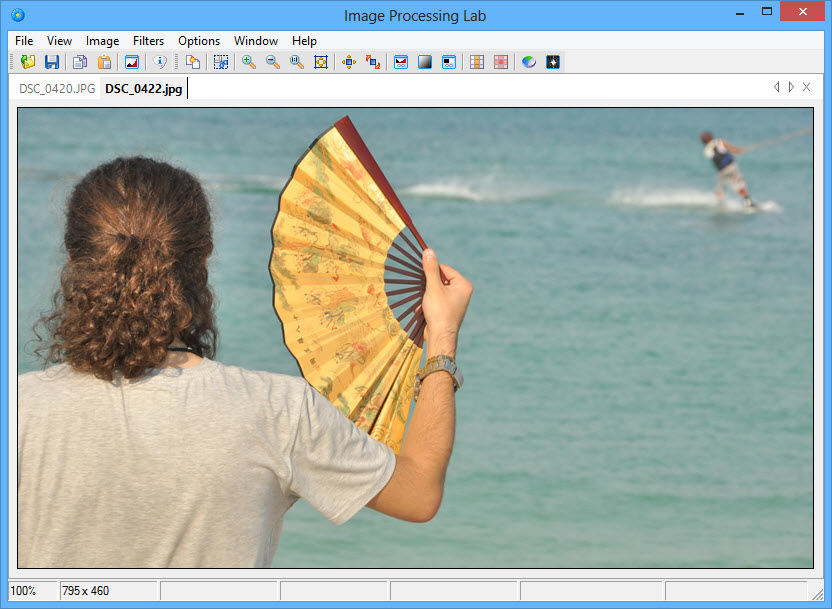Select the DSC_0422.jpg tab
The height and width of the screenshot is (609, 832).
pos(144,89)
